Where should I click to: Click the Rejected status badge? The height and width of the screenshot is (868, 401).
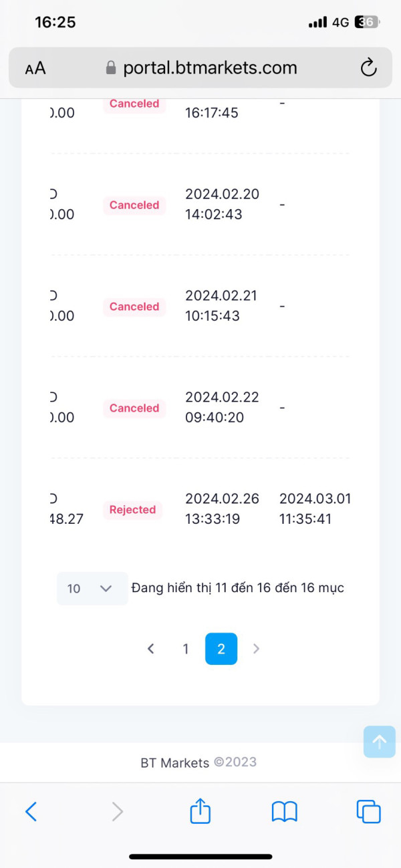(132, 510)
